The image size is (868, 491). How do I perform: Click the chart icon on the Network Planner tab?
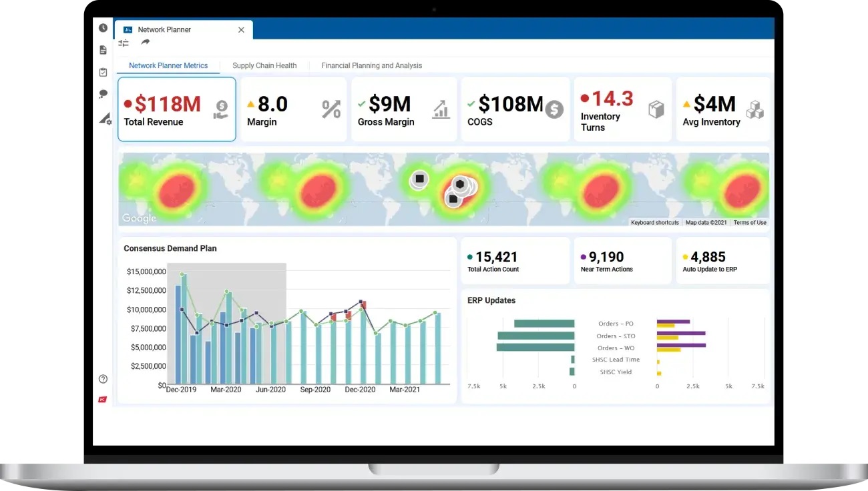(127, 29)
